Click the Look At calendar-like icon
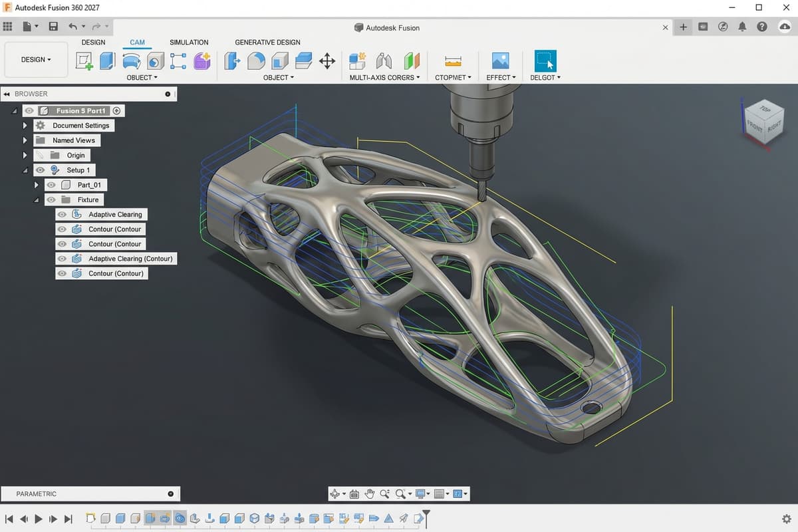This screenshot has height=532, width=798. [354, 493]
